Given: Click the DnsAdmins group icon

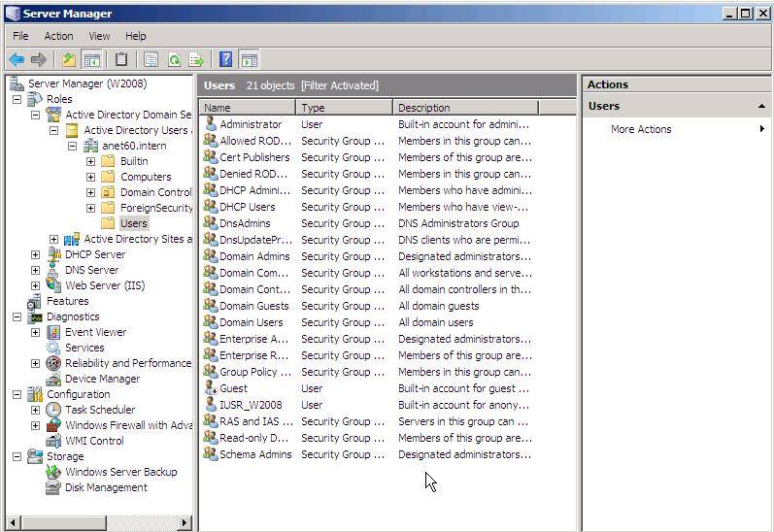Looking at the screenshot, I should [x=211, y=223].
